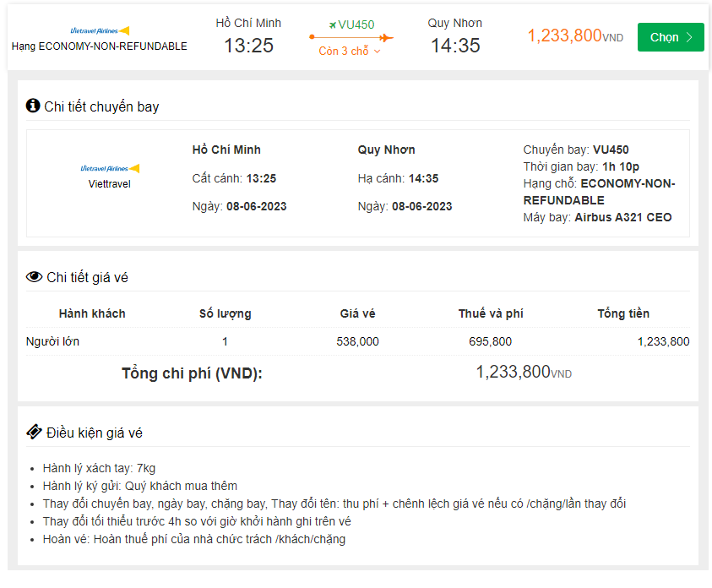Click the Vietravel Airlines logo in header
This screenshot has height=588, width=712.
coord(100,30)
